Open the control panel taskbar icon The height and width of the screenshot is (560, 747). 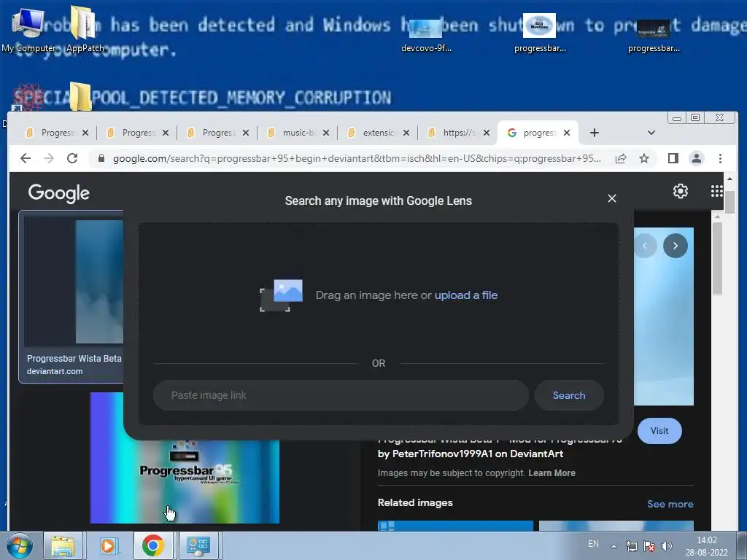[198, 545]
